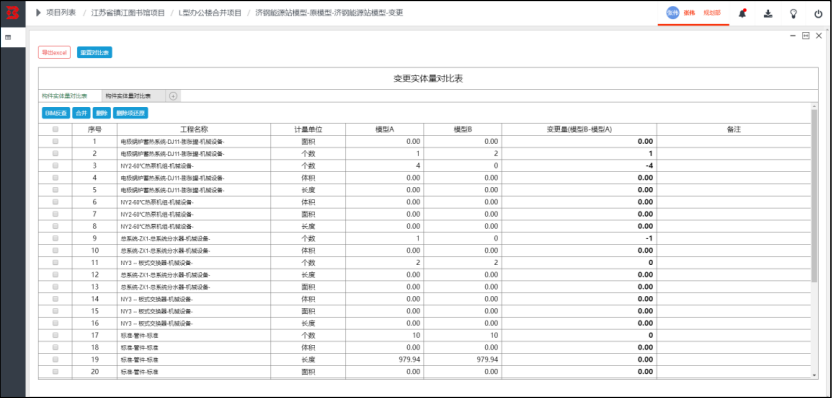Click the power logout icon
Screen dimensions: 832x398
[818, 13]
